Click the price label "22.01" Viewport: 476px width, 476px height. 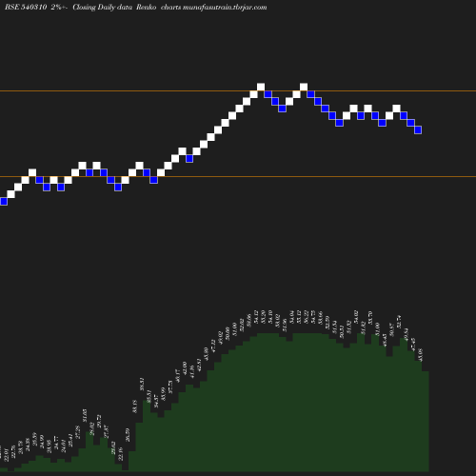7,456
